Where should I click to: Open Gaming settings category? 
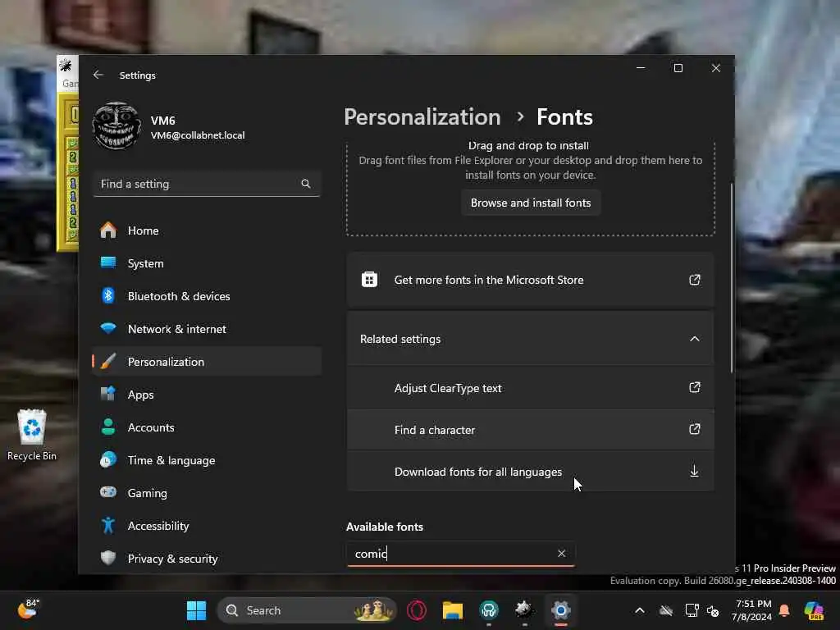coord(207,493)
